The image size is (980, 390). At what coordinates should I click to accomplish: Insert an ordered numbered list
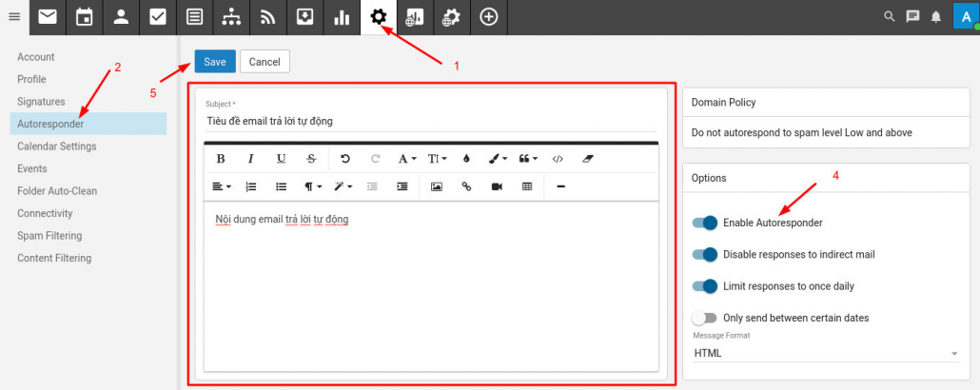click(251, 186)
